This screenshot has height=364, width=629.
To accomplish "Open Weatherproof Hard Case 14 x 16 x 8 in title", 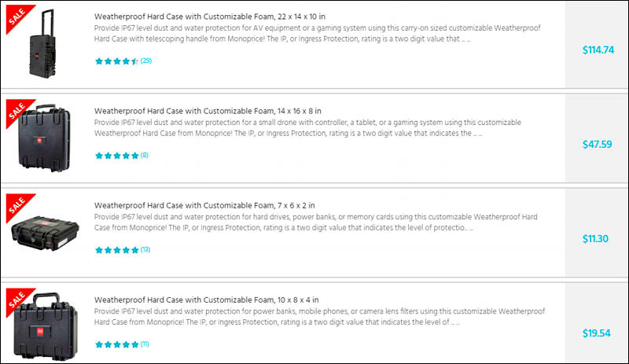I will 208,111.
